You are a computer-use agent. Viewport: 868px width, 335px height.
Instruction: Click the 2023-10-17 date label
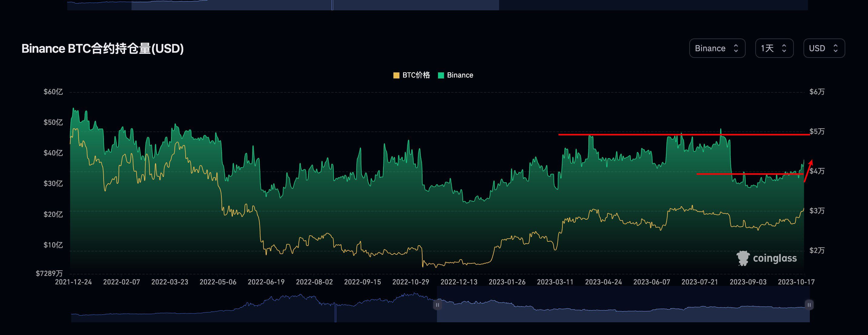click(x=796, y=282)
